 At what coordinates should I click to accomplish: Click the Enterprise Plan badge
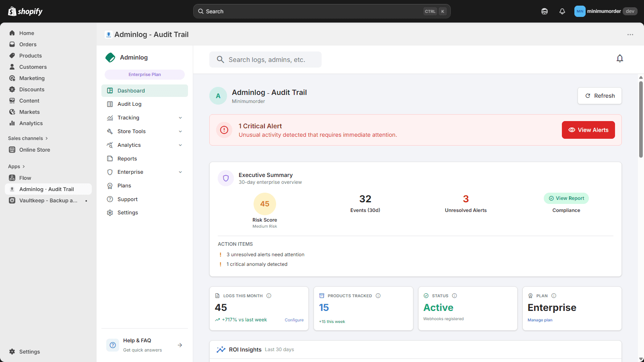pyautogui.click(x=144, y=74)
